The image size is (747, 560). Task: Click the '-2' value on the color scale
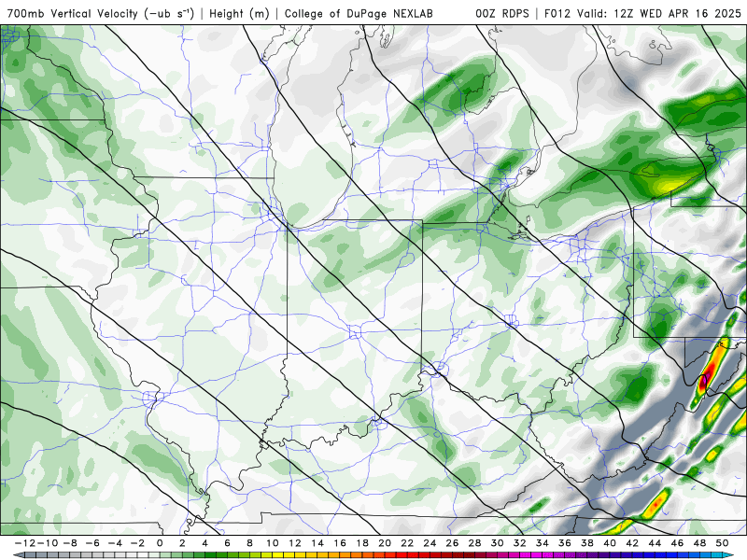tap(137, 543)
